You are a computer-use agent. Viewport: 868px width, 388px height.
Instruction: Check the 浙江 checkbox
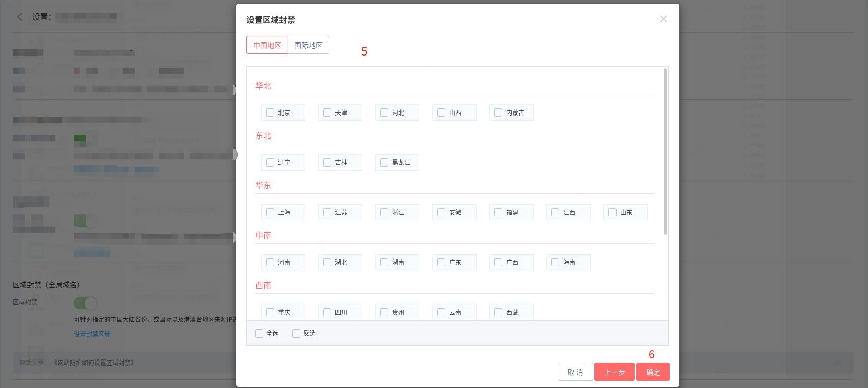click(x=384, y=212)
